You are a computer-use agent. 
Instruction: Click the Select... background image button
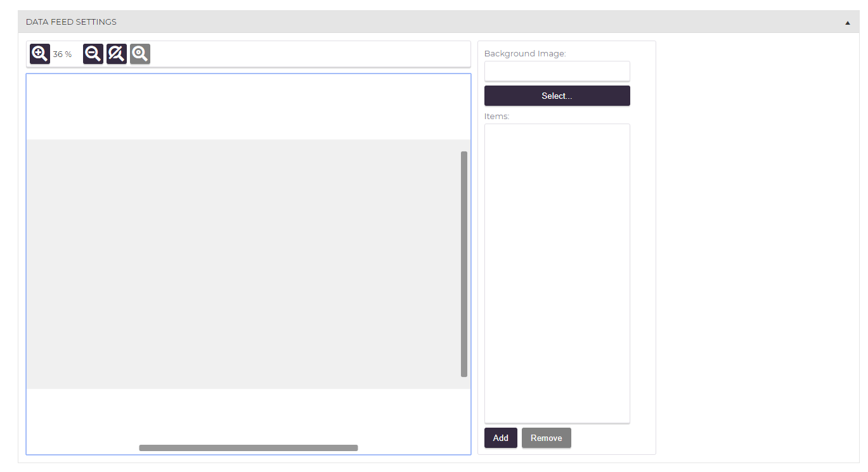coord(557,96)
